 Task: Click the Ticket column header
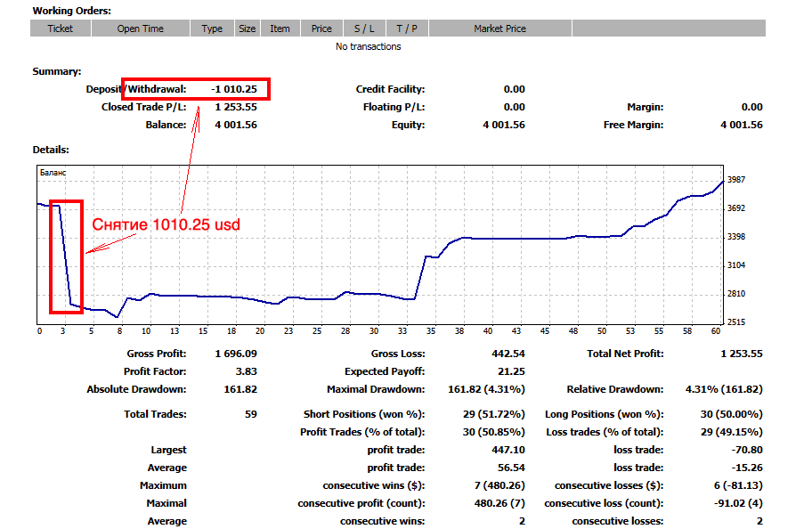click(61, 28)
